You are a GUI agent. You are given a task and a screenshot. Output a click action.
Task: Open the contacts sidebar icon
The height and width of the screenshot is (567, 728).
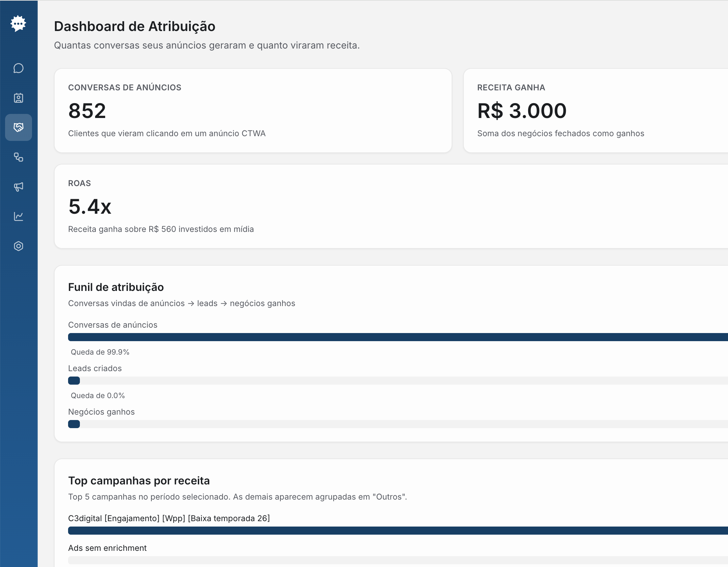[x=19, y=98]
